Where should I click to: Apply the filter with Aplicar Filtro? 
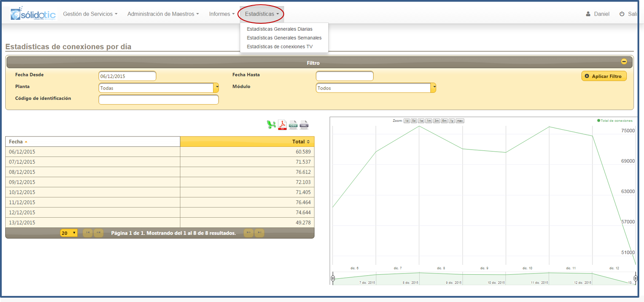[x=604, y=76]
